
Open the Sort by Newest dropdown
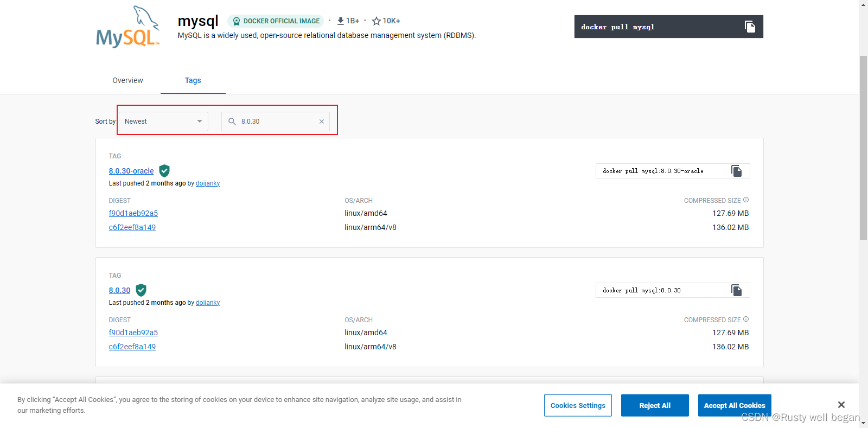163,122
